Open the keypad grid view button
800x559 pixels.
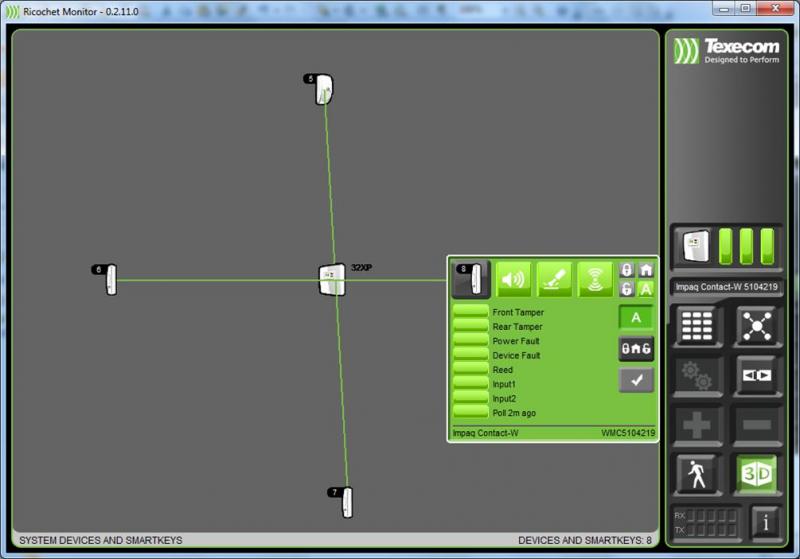(x=697, y=326)
